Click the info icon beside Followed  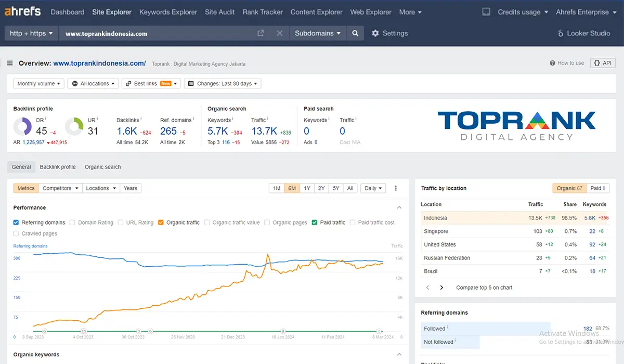tap(447, 328)
